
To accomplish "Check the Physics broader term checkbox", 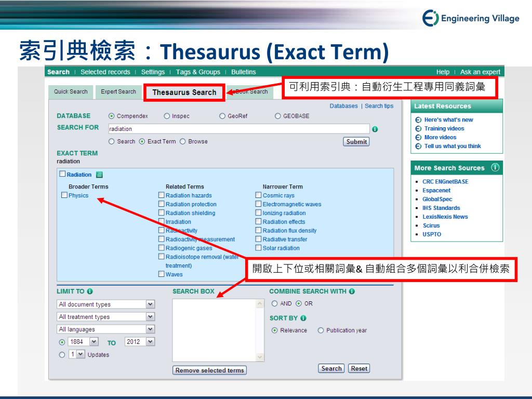I will point(64,195).
